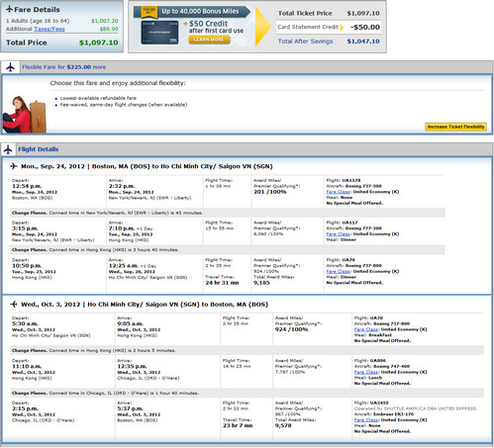Click the credit card image thumbnail

159,33
